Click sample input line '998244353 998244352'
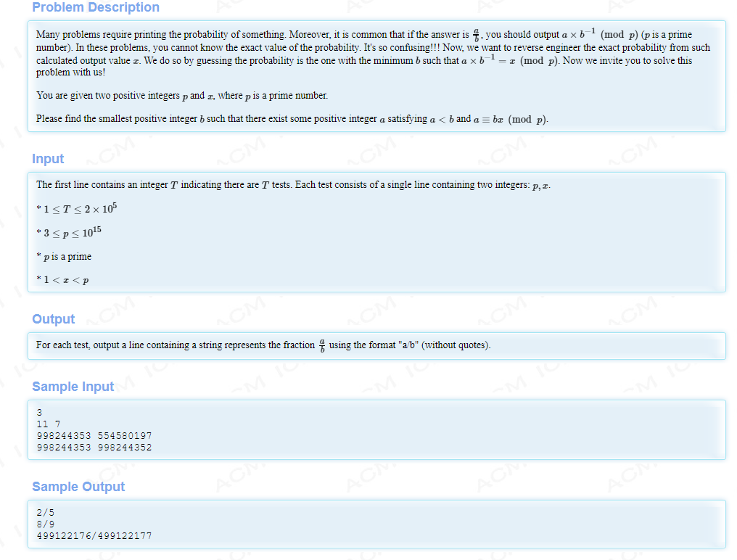737x560 pixels. (94, 448)
